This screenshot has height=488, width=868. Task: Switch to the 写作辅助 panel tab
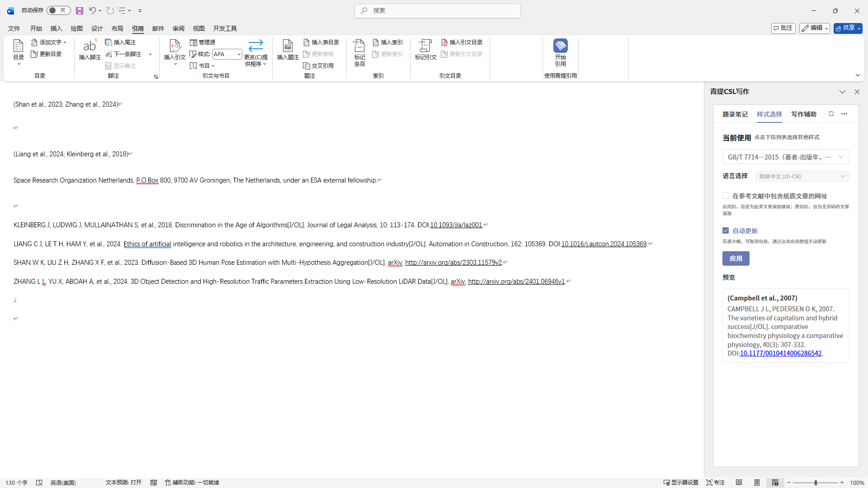click(x=803, y=114)
